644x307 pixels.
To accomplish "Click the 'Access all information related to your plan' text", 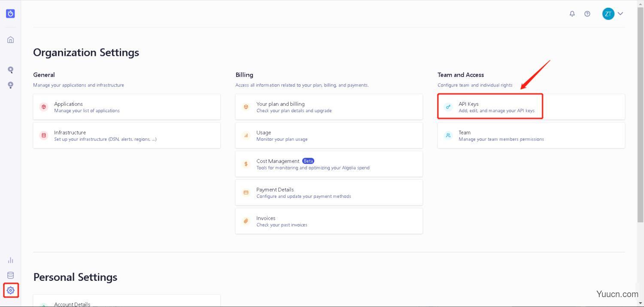I will pyautogui.click(x=302, y=85).
